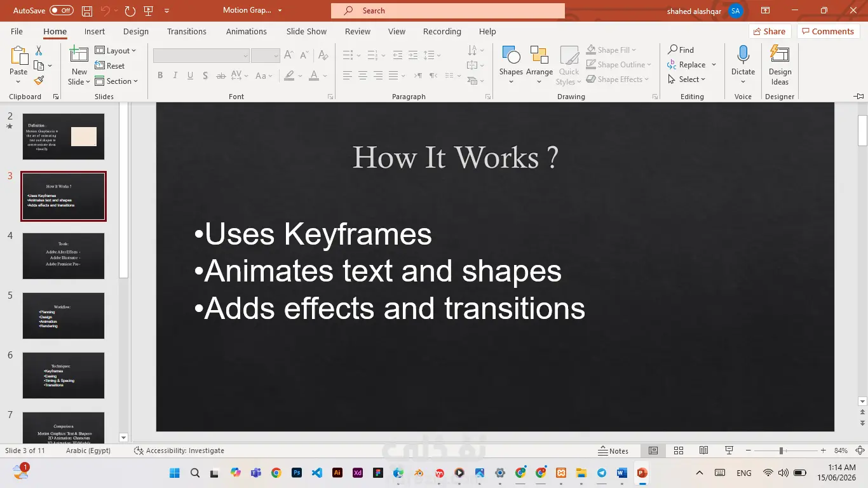868x488 pixels.
Task: Switch to the Animations tab
Action: 247,31
